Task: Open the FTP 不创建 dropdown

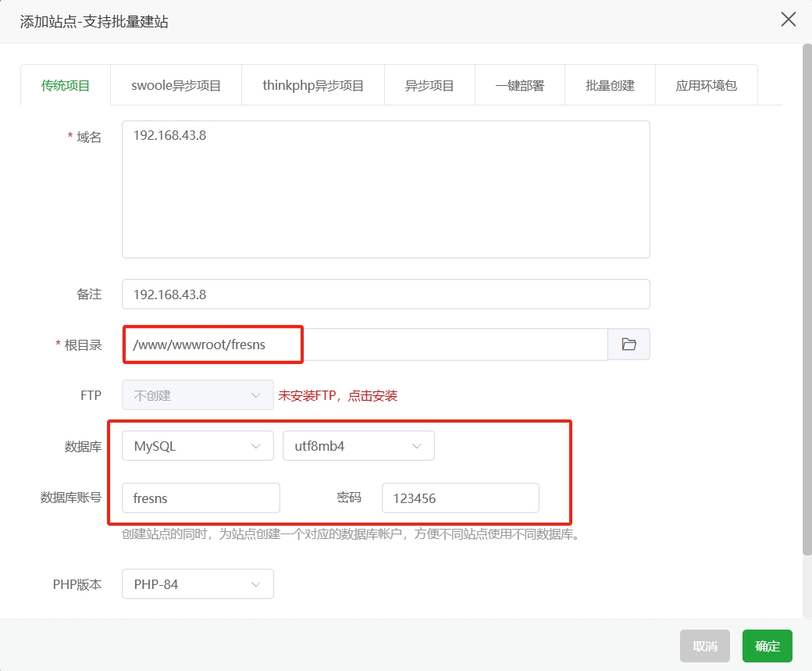Action: coord(197,395)
